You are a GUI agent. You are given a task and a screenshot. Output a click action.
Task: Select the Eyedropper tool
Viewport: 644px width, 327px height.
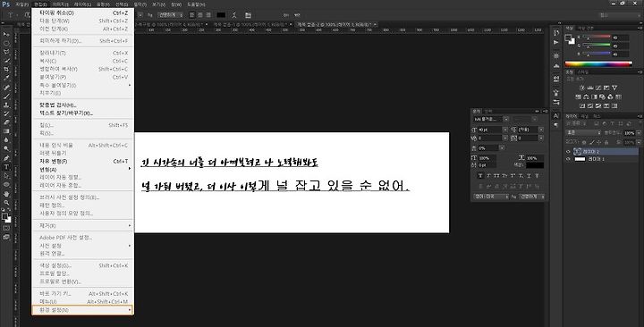[x=6, y=78]
